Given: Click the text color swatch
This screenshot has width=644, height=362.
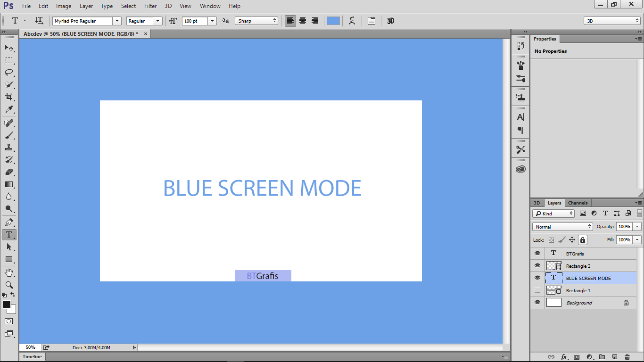Looking at the screenshot, I should (x=333, y=20).
